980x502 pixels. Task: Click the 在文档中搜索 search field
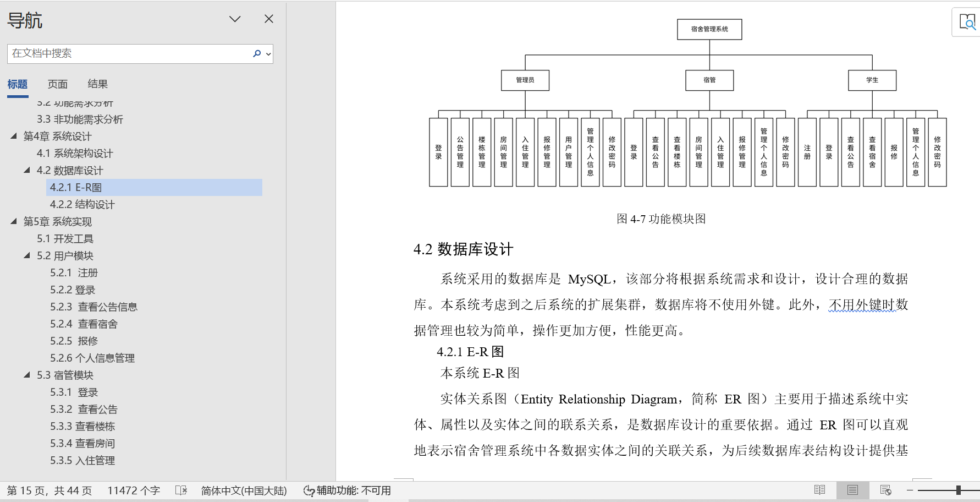[129, 53]
